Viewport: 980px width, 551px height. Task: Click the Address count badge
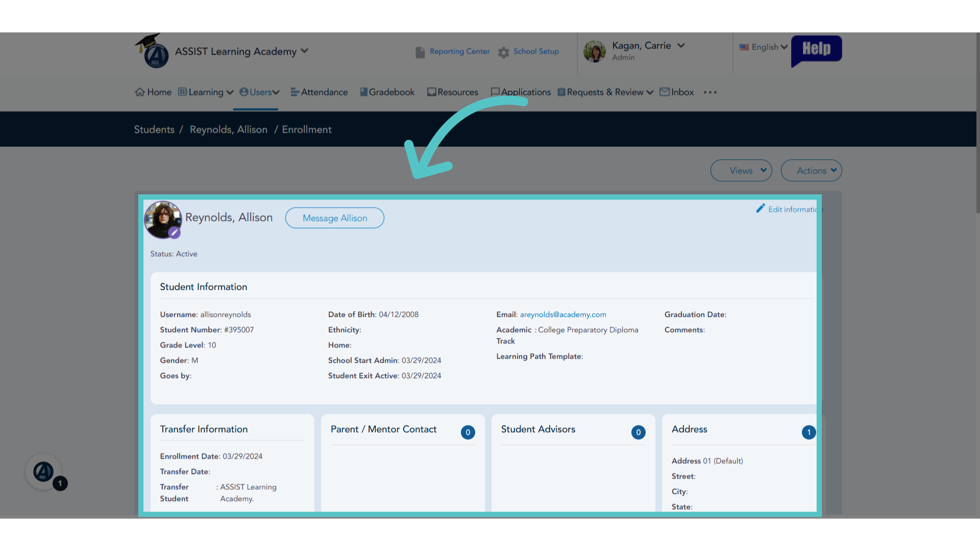point(808,432)
